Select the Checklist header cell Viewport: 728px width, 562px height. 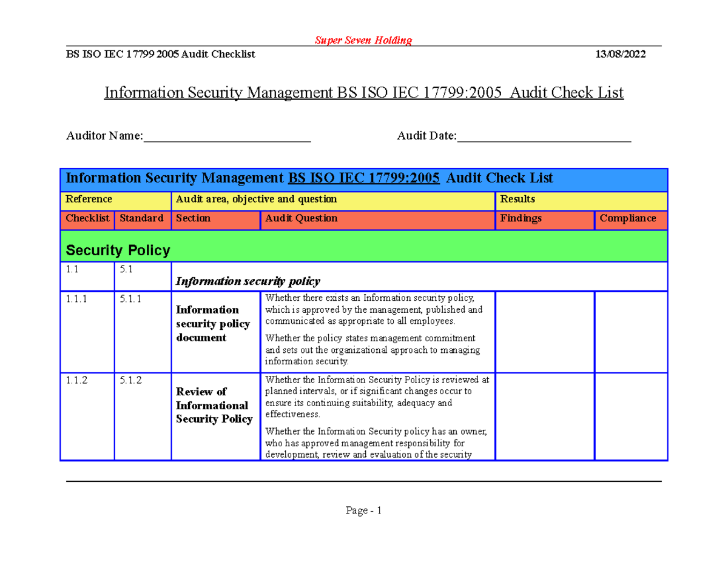click(86, 219)
